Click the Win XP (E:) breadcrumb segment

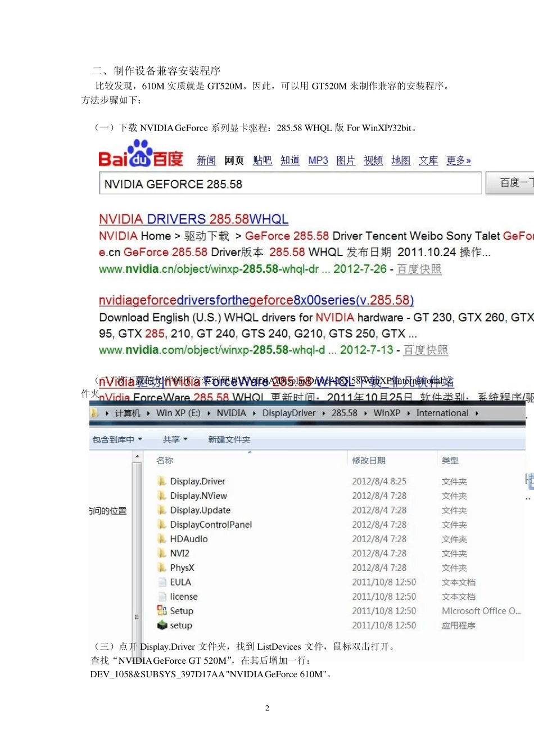coord(178,413)
